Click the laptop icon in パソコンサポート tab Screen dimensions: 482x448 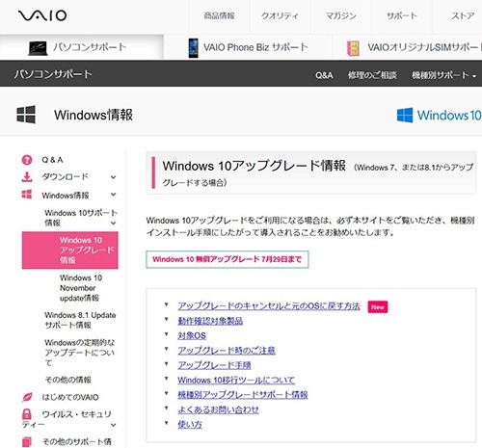[38, 48]
